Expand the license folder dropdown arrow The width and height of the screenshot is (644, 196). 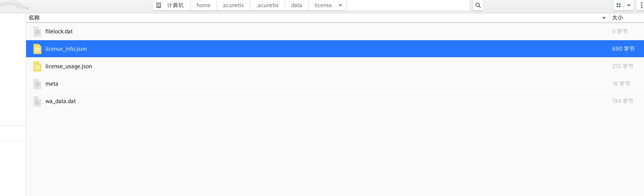[x=340, y=5]
